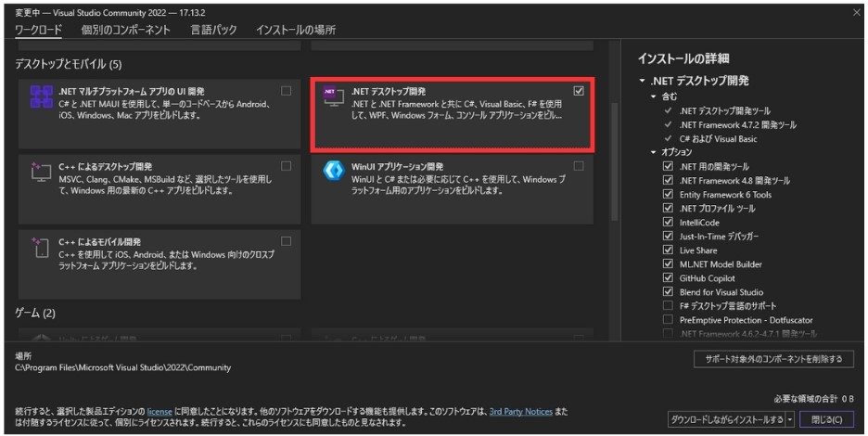868x436 pixels.
Task: Click the .NET デスクトップ開発ツール included item
Action: (724, 110)
